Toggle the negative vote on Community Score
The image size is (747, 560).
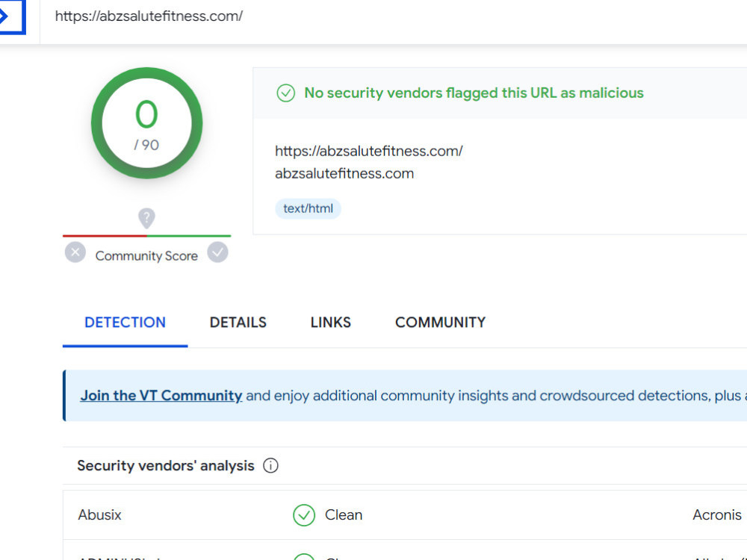75,252
